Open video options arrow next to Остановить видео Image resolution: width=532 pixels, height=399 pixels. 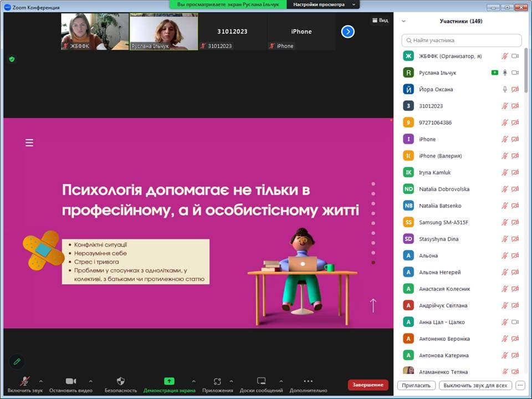pos(90,381)
